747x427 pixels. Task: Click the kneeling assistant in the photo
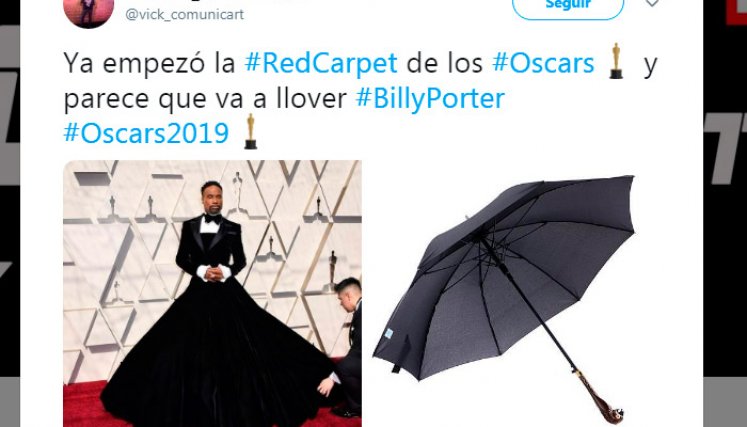[343, 346]
